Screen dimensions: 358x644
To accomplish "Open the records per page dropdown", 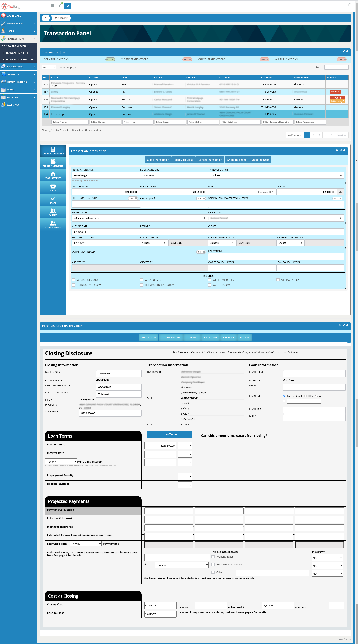I will (x=49, y=67).
